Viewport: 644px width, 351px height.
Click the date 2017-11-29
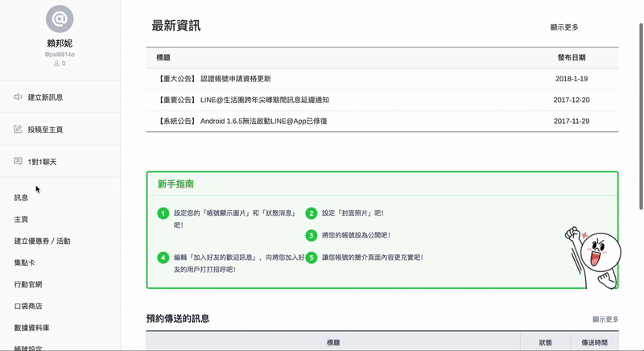(572, 121)
